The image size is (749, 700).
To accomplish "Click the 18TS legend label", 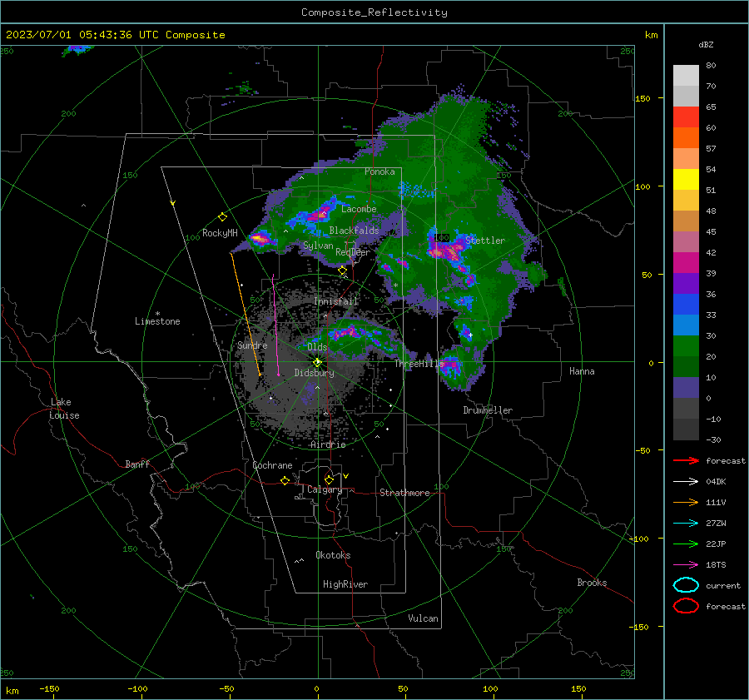I will (716, 565).
